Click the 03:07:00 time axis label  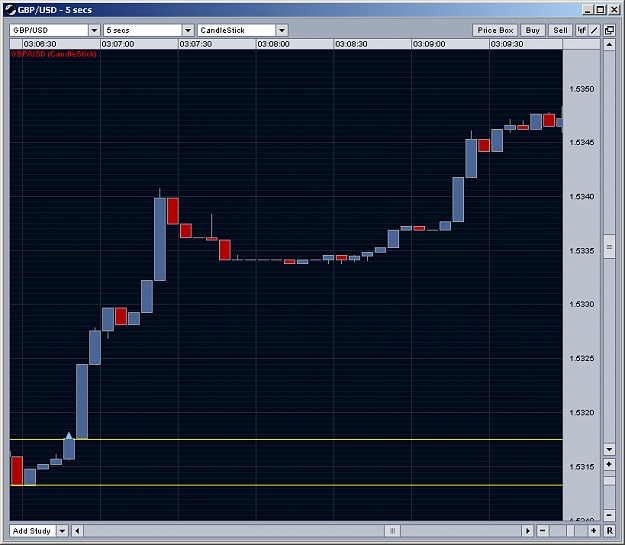click(118, 44)
